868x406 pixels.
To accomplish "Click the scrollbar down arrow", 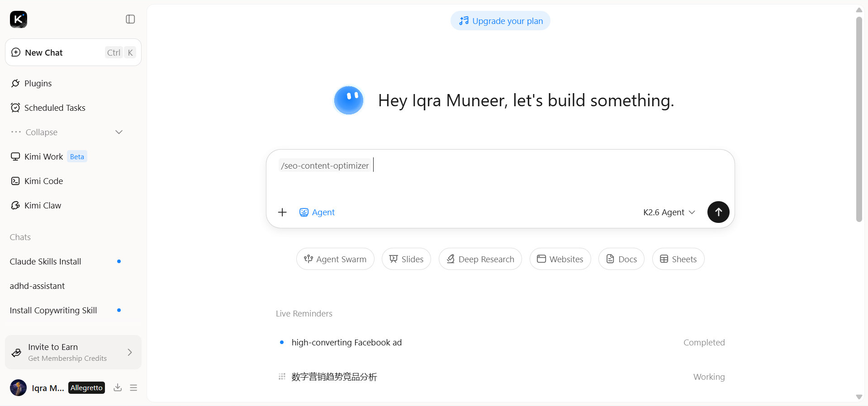I will pyautogui.click(x=859, y=397).
